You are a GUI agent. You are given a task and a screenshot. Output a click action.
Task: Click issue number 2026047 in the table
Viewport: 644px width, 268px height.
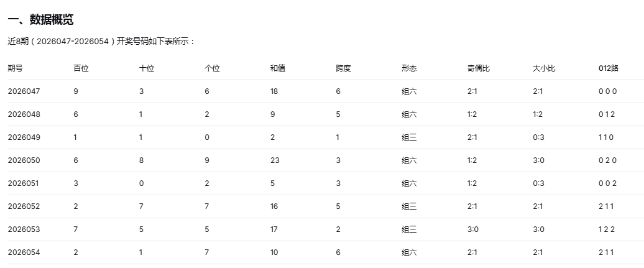pyautogui.click(x=24, y=91)
